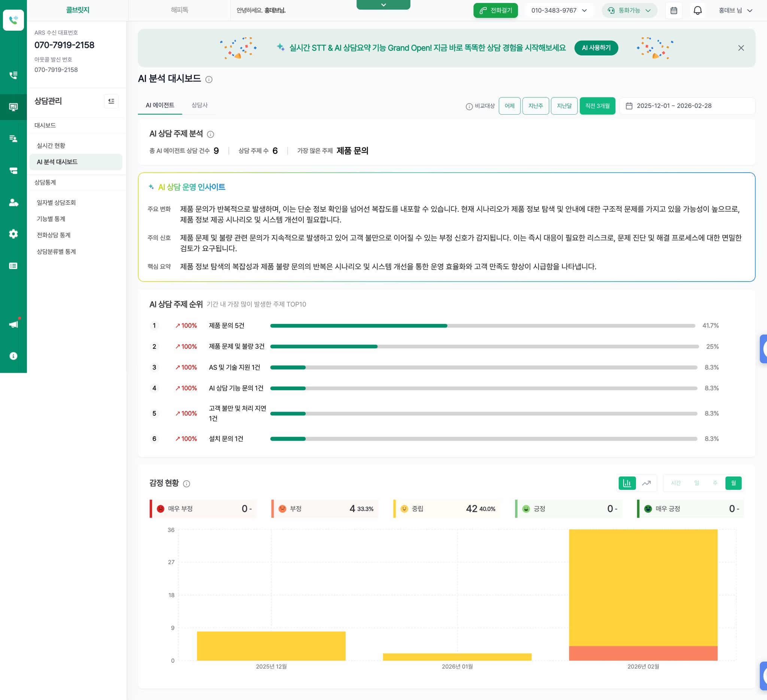Collapse the 상담관리 side panel icon
767x700 pixels.
pos(111,101)
